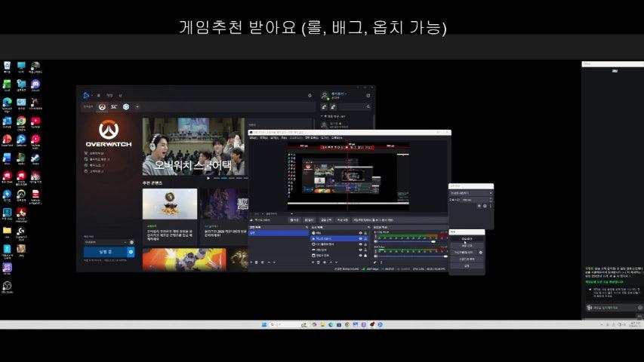Open the Battle.net account name dropdown
The width and height of the screenshot is (644, 362).
pyautogui.click(x=339, y=94)
